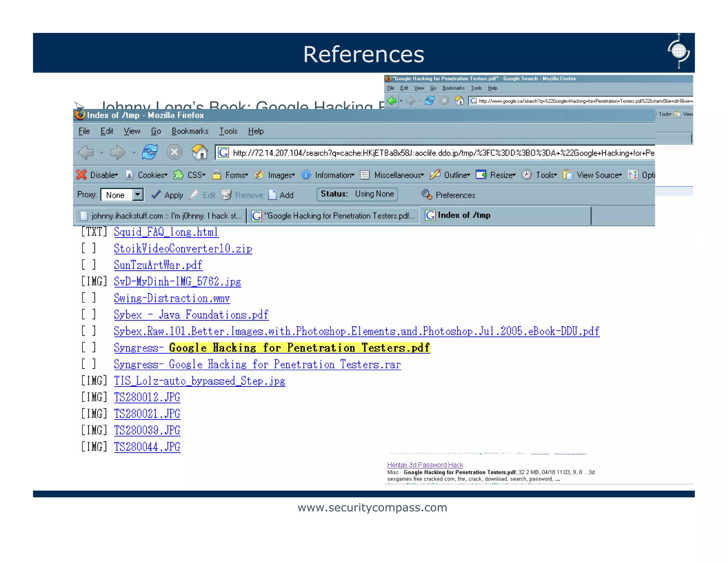Open Tools menu in /tmp window menu bar

click(228, 131)
